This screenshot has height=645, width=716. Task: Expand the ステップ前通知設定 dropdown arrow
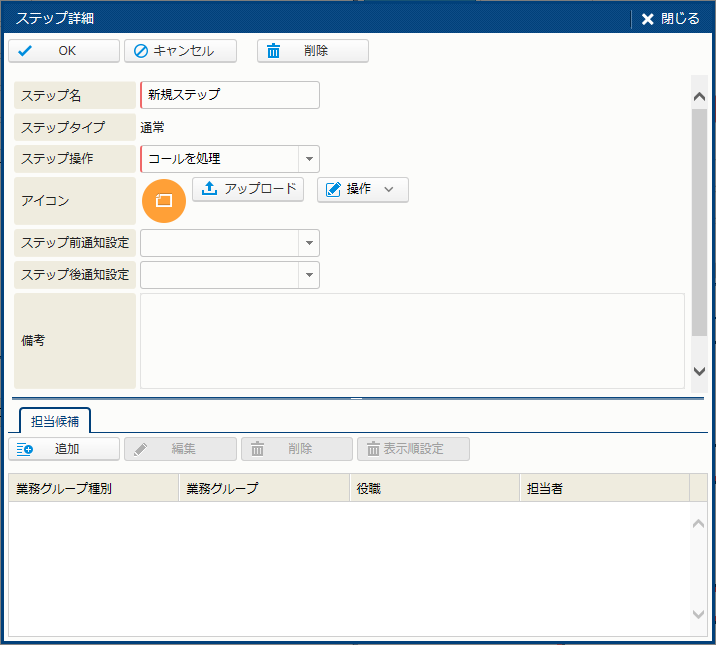(x=309, y=243)
